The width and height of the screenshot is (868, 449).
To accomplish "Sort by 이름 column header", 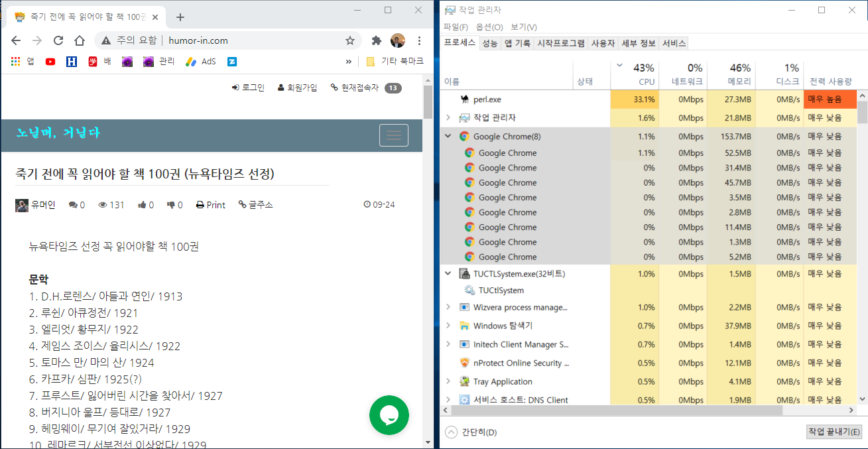I will [x=507, y=74].
